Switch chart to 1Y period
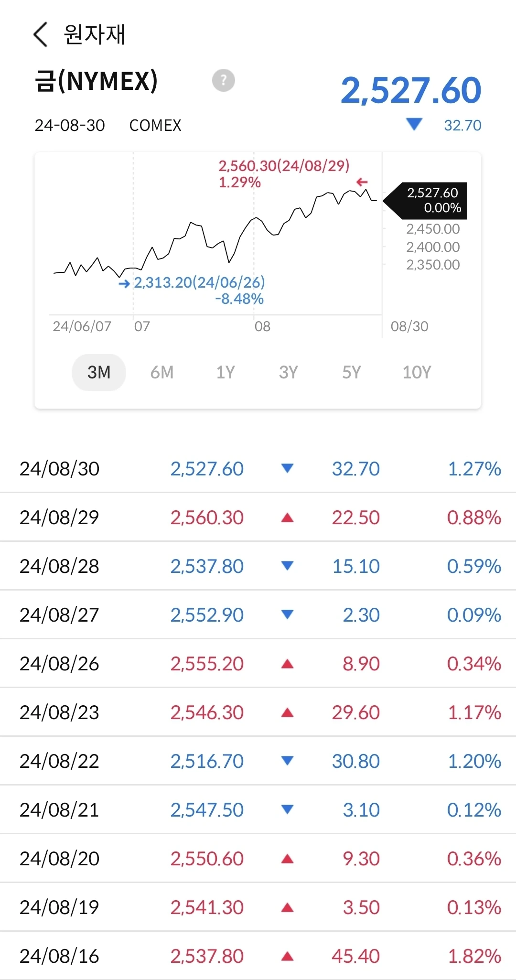The image size is (516, 980). (226, 372)
